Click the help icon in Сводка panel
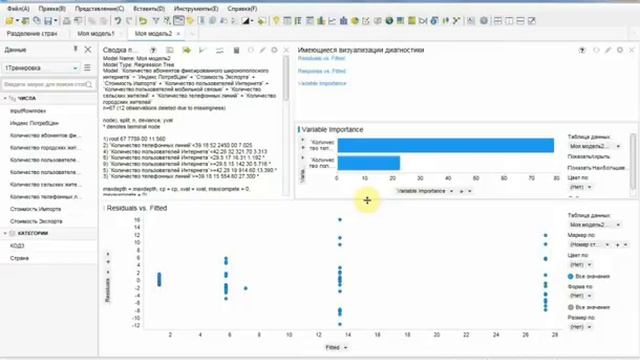640x360 pixels. [x=153, y=50]
